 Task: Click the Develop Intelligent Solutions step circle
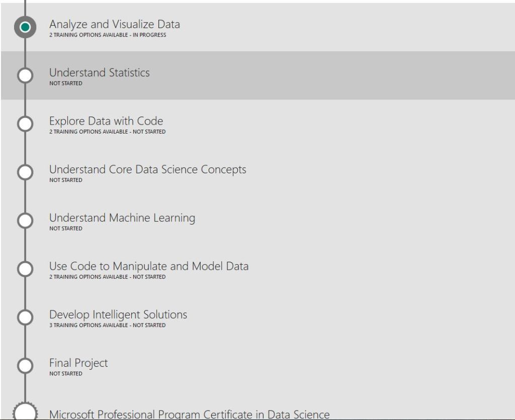pyautogui.click(x=25, y=317)
